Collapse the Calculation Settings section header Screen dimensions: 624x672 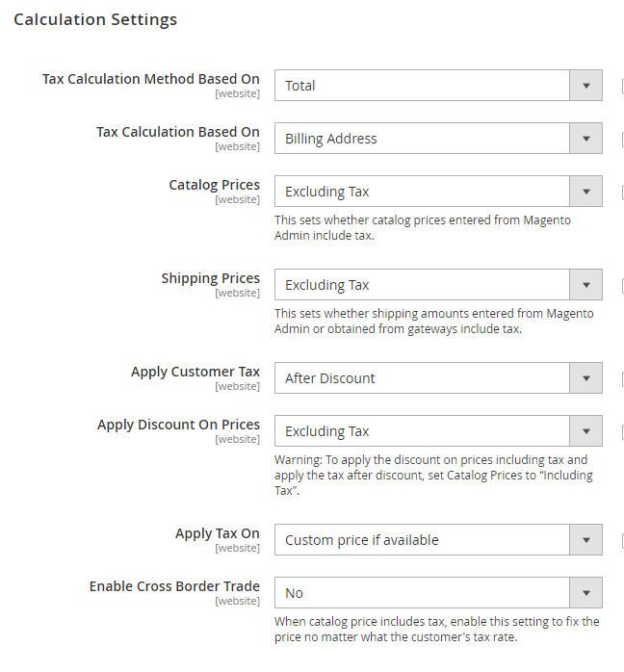coord(95,19)
